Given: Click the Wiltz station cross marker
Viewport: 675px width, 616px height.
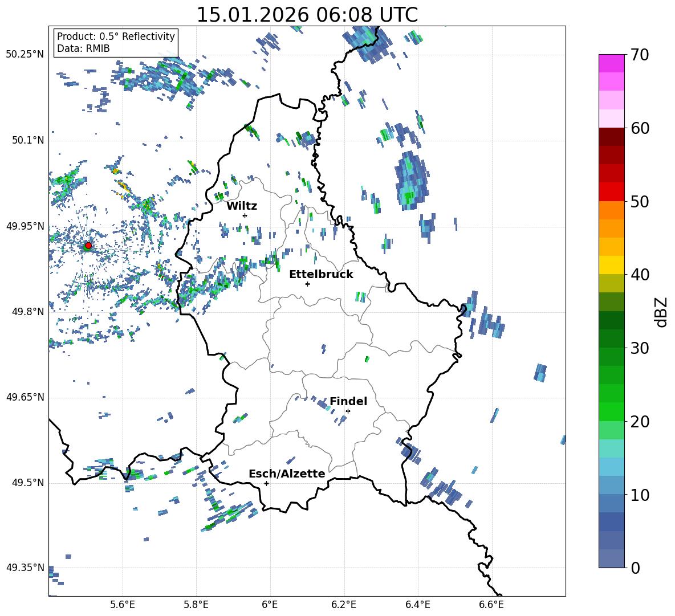Looking at the screenshot, I should click(245, 215).
